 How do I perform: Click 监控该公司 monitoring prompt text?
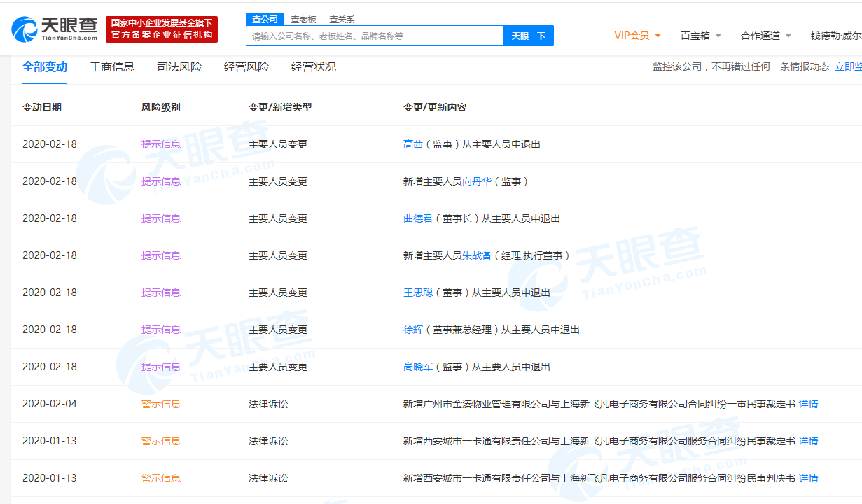coord(741,67)
